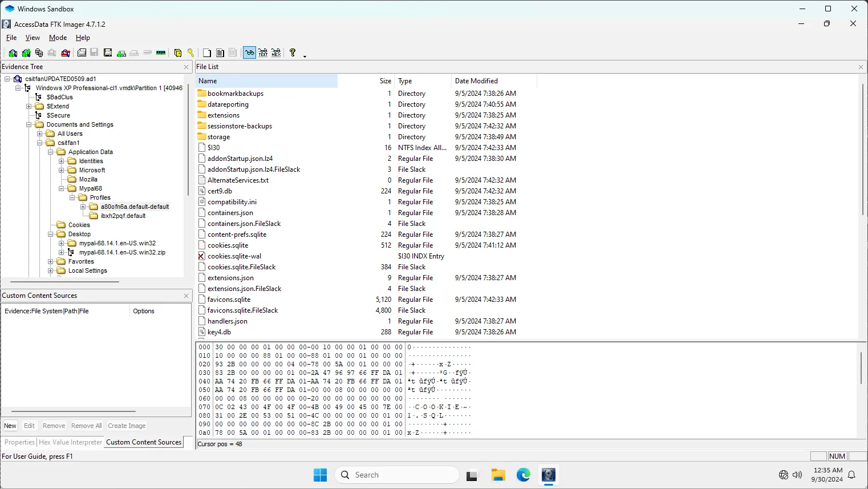Toggle automatic file-type preview mode glasses
The image size is (868, 489).
[249, 53]
